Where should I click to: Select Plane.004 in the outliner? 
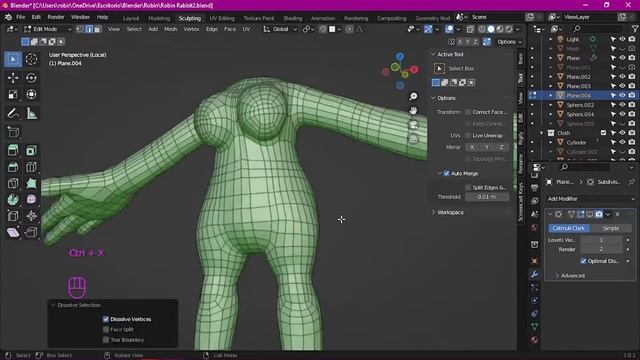tap(578, 96)
